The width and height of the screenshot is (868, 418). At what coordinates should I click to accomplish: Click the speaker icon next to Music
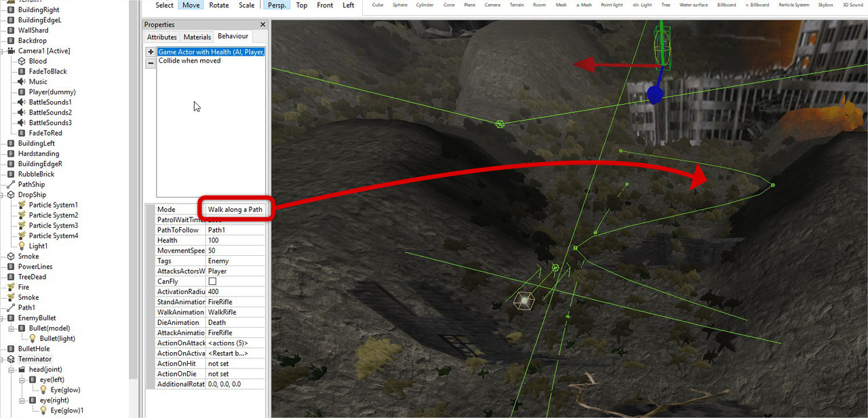click(x=22, y=81)
